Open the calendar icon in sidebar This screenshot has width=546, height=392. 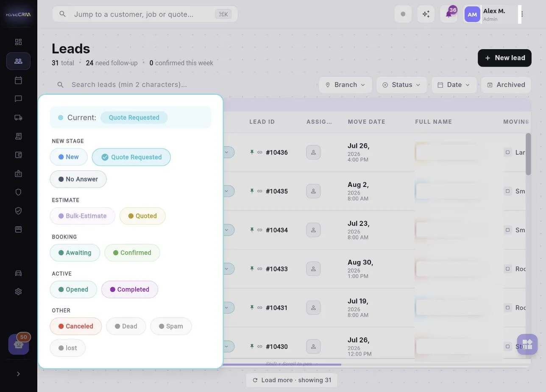click(18, 80)
